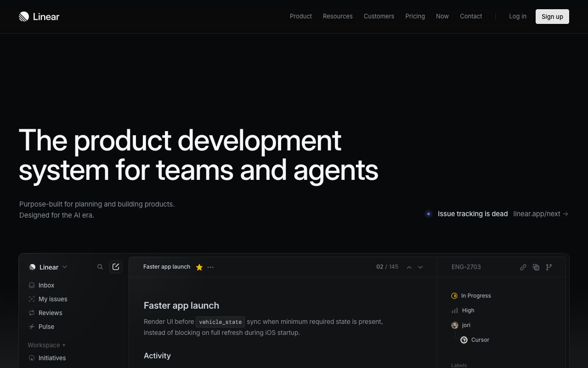The image size is (588, 368).
Task: Click the Sign up button
Action: coord(552,17)
